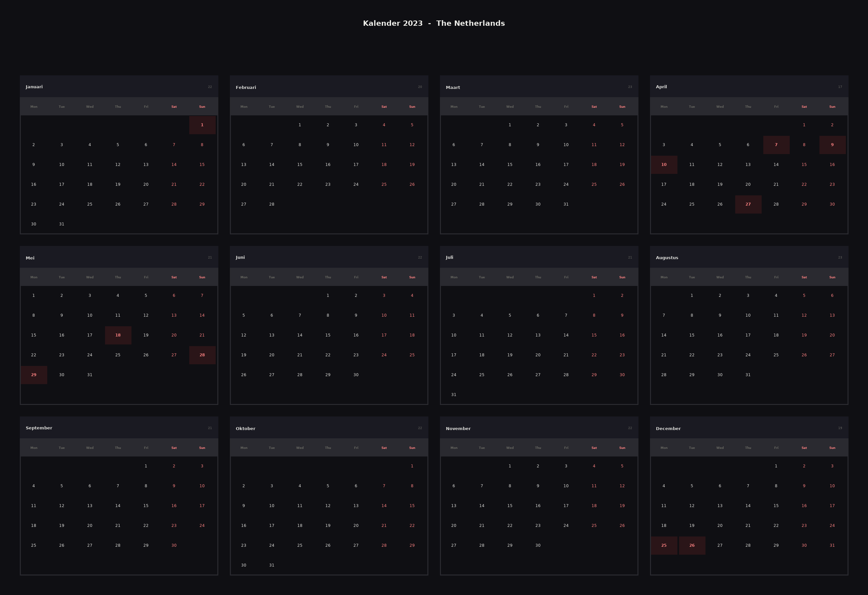Select Januari 31
This screenshot has height=595, width=868.
coord(62,224)
